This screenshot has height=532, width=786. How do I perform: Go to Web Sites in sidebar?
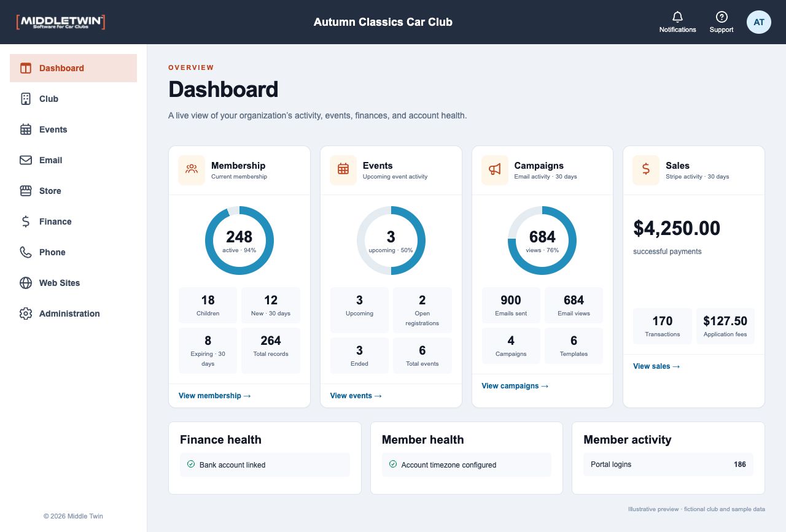(x=73, y=283)
